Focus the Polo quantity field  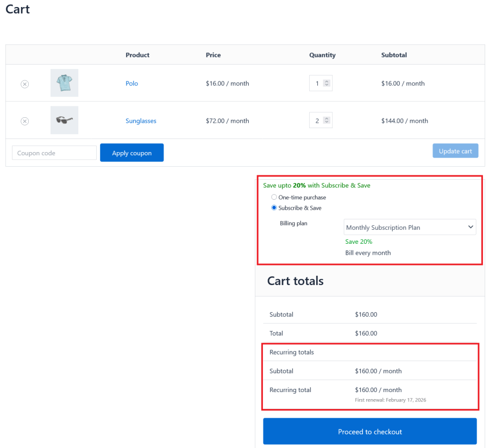pos(317,84)
